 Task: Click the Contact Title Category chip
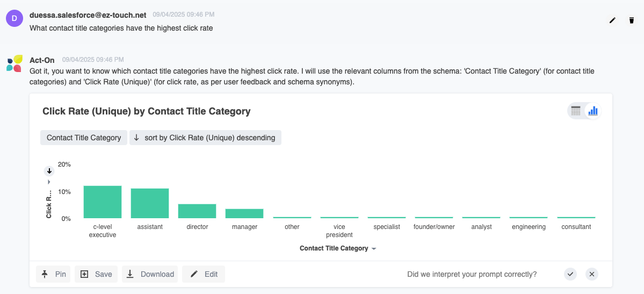coord(84,138)
